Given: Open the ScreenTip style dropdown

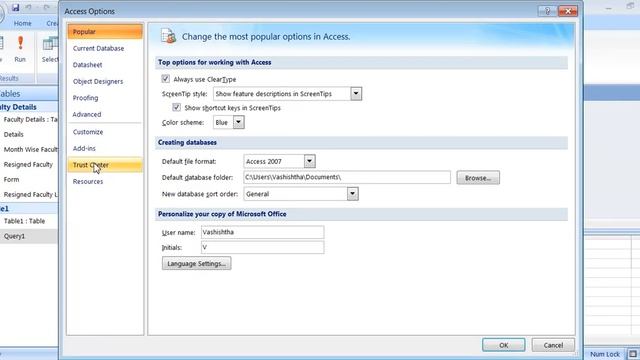Looking at the screenshot, I should (356, 94).
